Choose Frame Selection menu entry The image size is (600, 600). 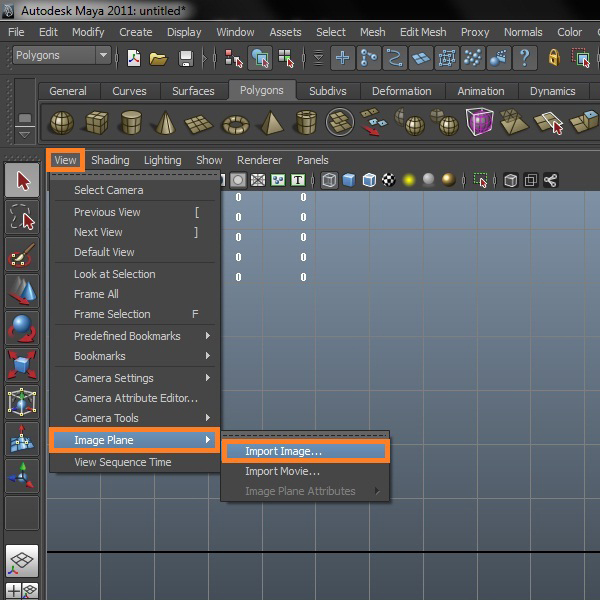point(135,314)
